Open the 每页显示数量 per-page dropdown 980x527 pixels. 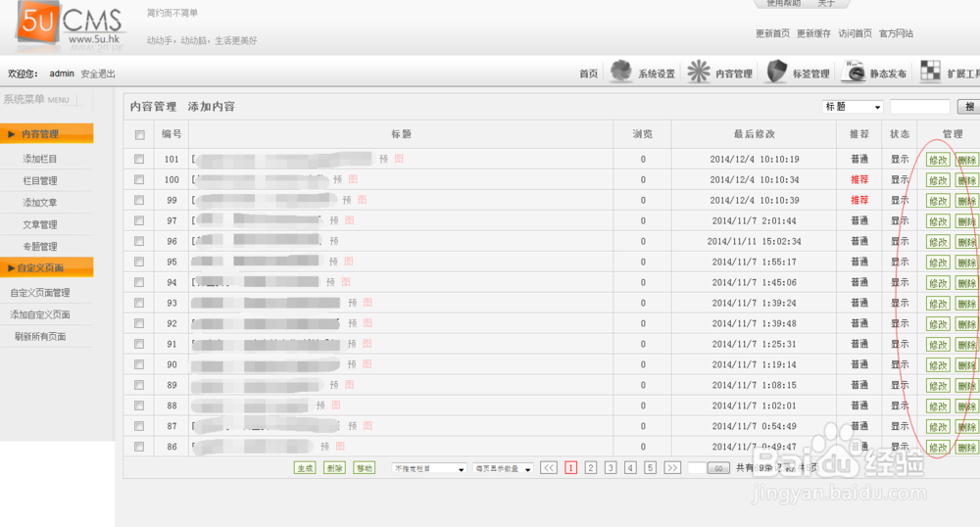point(503,468)
